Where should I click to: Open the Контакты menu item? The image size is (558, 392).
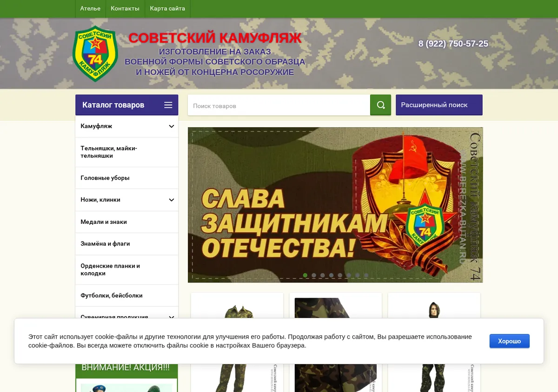click(x=125, y=9)
